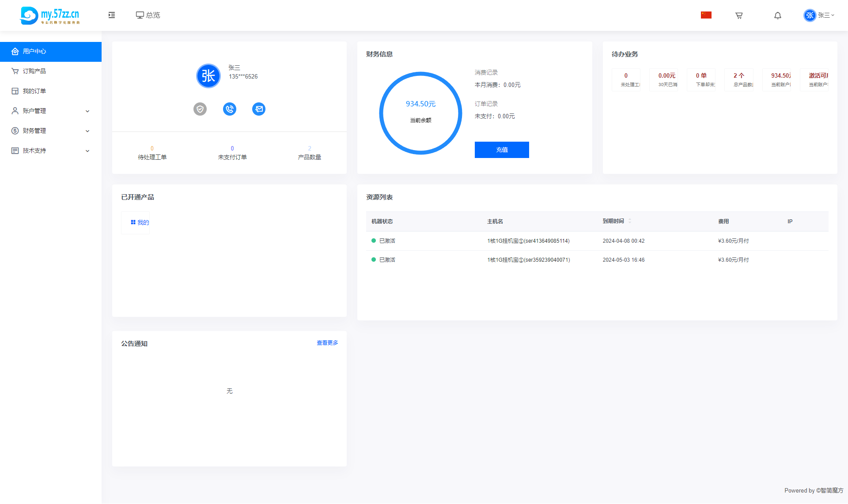Select 用户中心 in the sidebar
Viewport: 848px width, 504px height.
51,52
